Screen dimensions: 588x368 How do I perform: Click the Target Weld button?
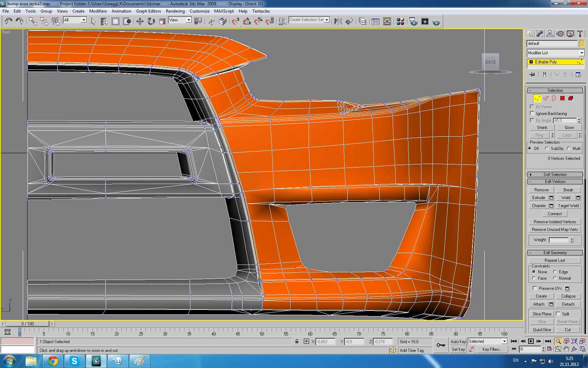[568, 206]
